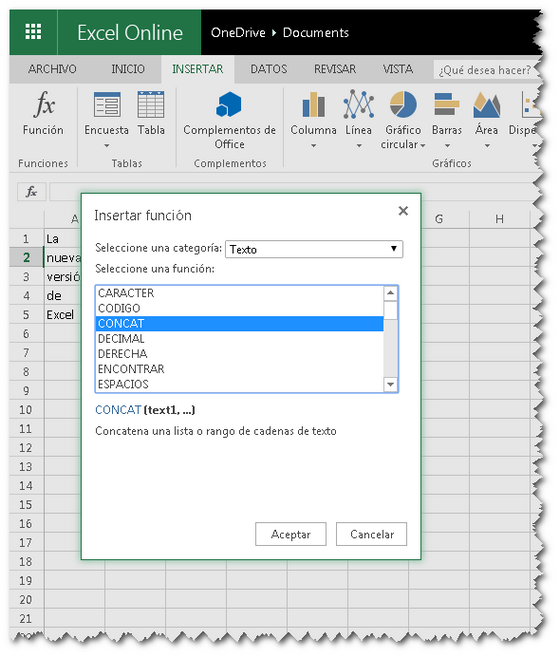Close the Insertar función dialog

tap(403, 211)
